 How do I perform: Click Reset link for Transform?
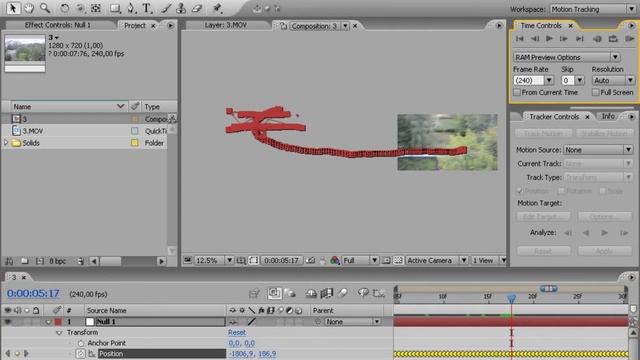click(x=237, y=333)
